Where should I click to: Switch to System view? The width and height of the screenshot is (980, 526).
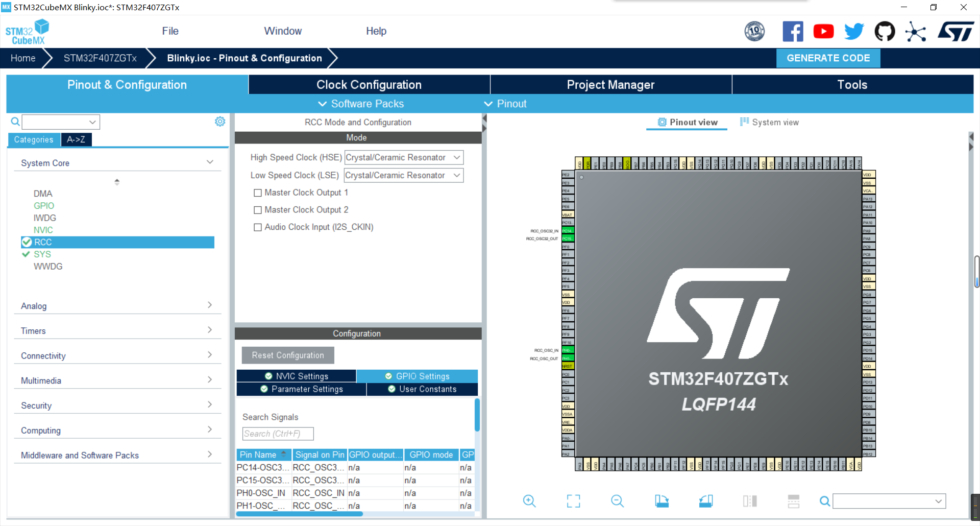coord(769,123)
